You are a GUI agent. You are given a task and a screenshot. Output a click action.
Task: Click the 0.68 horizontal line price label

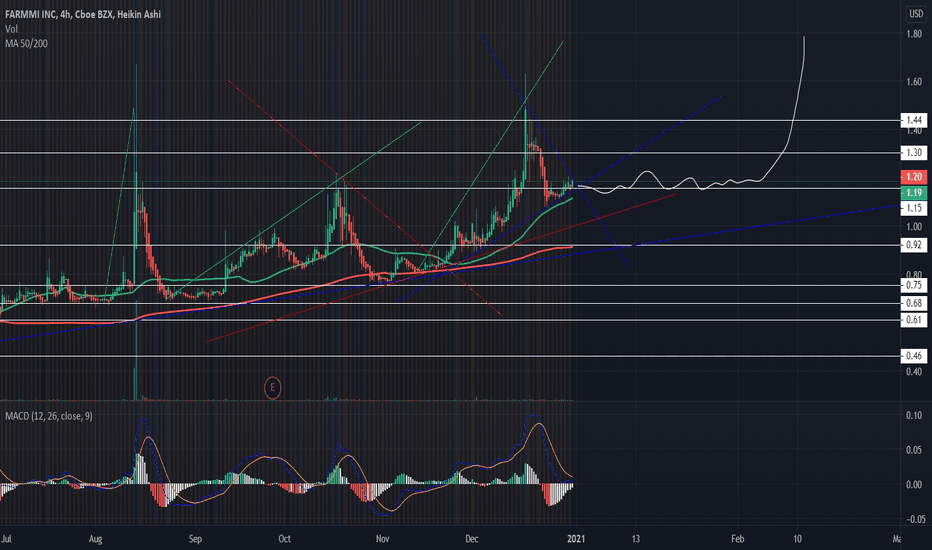click(914, 303)
